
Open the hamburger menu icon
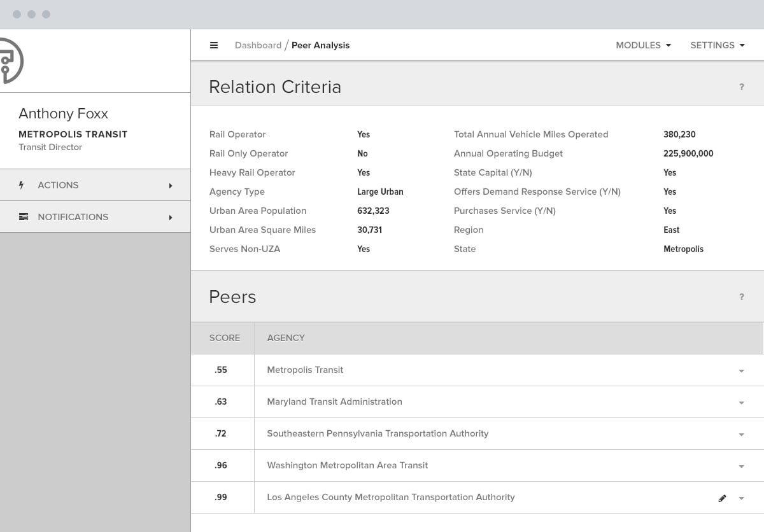(214, 45)
